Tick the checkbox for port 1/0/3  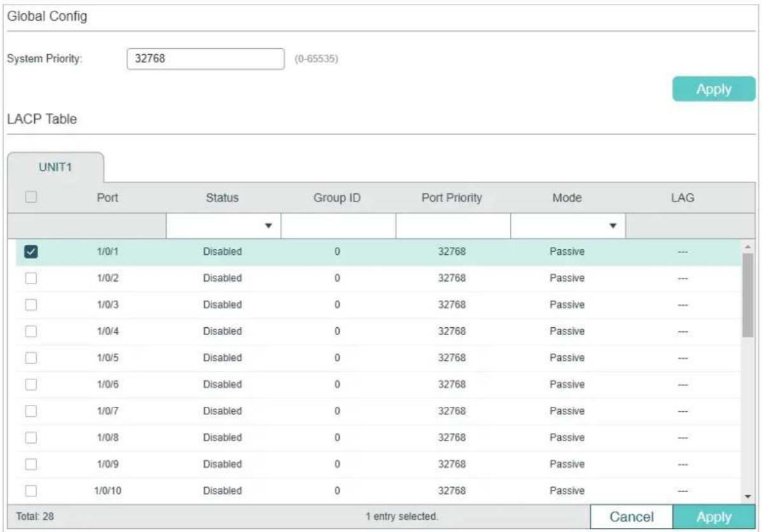(31, 305)
